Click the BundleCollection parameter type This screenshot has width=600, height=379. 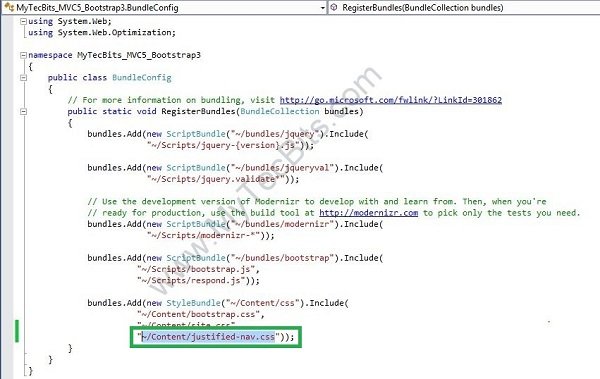[x=280, y=111]
